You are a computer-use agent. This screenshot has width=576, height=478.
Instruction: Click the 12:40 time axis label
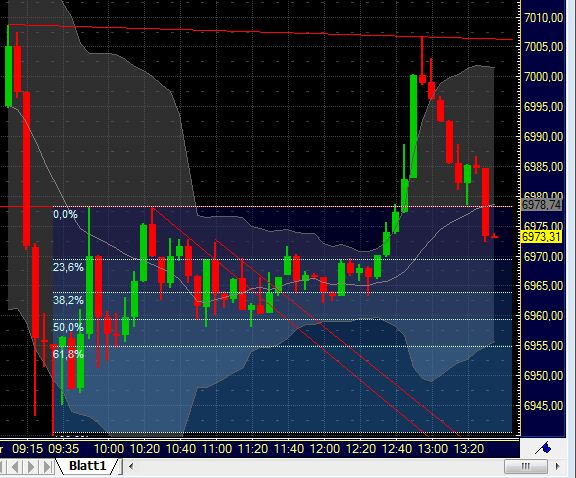[x=397, y=449]
